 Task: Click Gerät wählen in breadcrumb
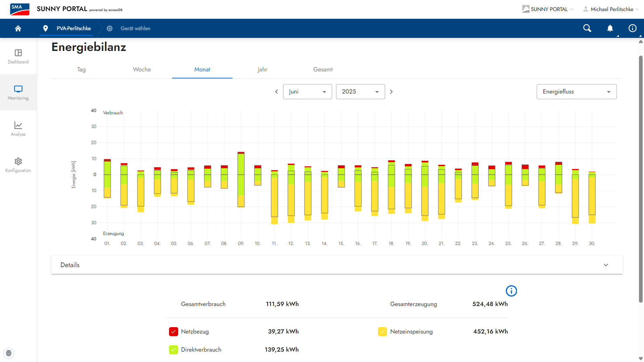[x=135, y=28]
